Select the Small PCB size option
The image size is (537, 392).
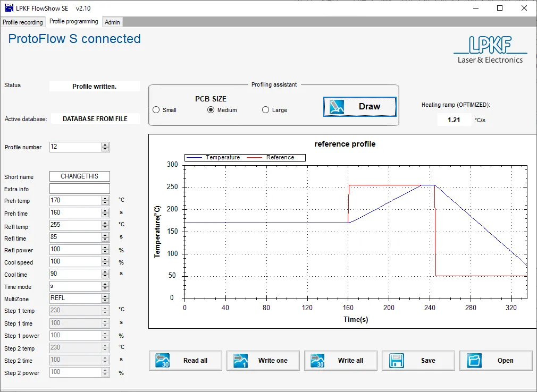[x=156, y=110]
